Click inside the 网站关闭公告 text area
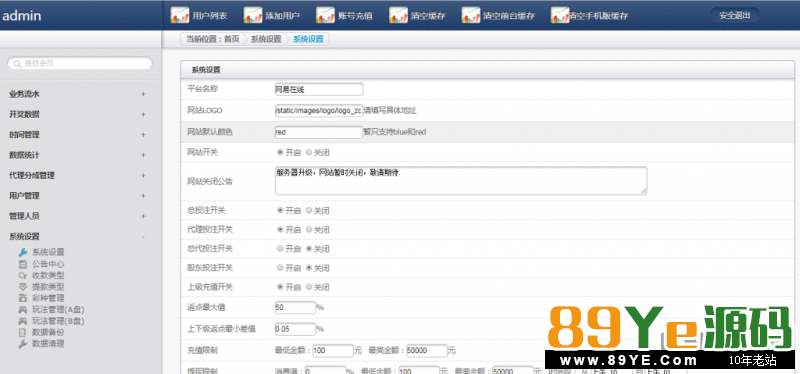Screen dimensions: 800x374 point(461,180)
